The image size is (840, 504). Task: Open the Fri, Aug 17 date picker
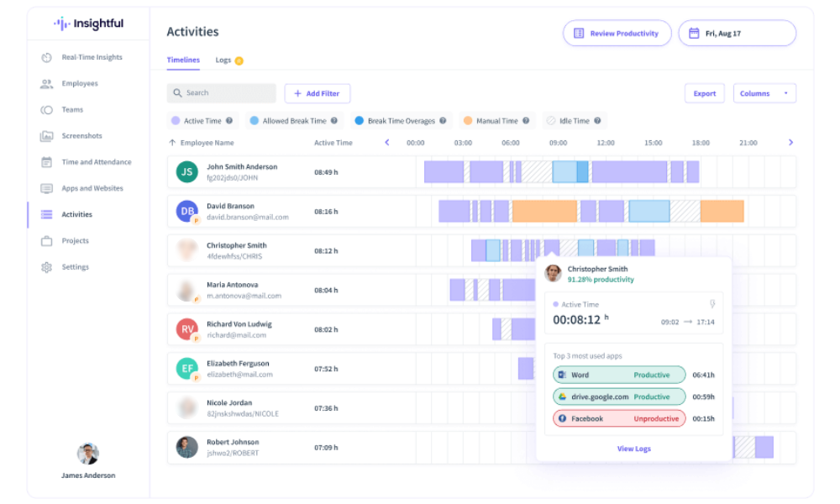(x=737, y=34)
